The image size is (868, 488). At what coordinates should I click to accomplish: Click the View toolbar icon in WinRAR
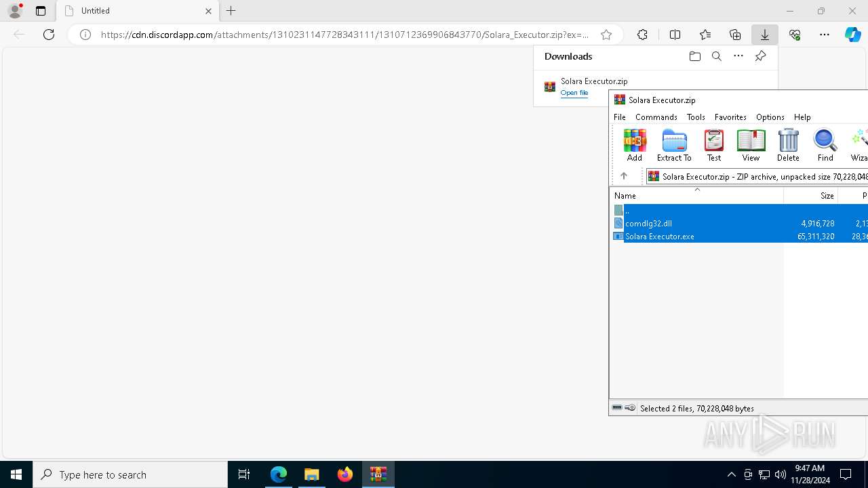tap(751, 145)
